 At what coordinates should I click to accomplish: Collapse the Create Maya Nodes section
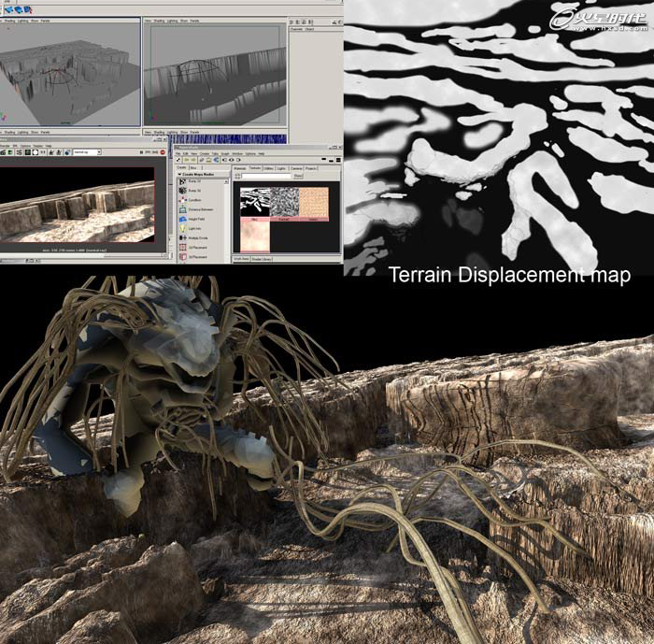(179, 175)
